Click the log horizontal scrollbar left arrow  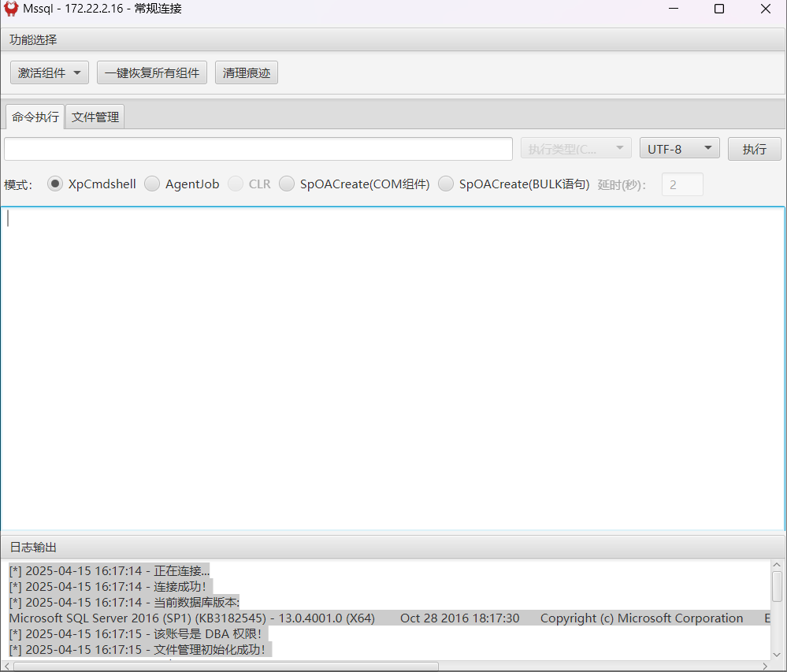[x=6, y=666]
